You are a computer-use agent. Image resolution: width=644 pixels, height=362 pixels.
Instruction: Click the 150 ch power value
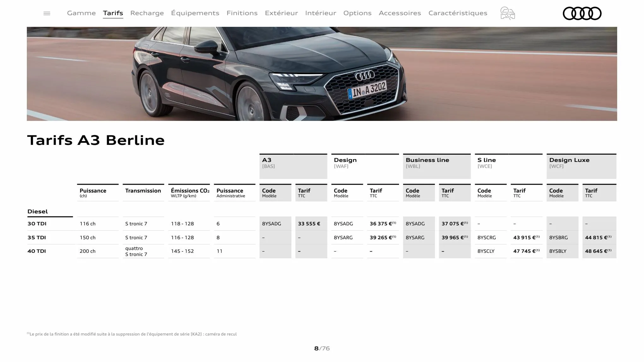(x=87, y=238)
